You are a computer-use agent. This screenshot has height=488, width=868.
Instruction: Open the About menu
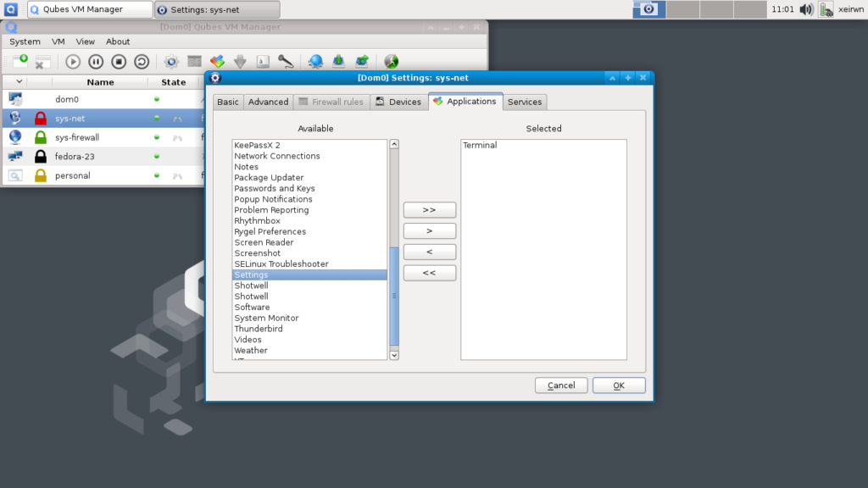pyautogui.click(x=118, y=42)
